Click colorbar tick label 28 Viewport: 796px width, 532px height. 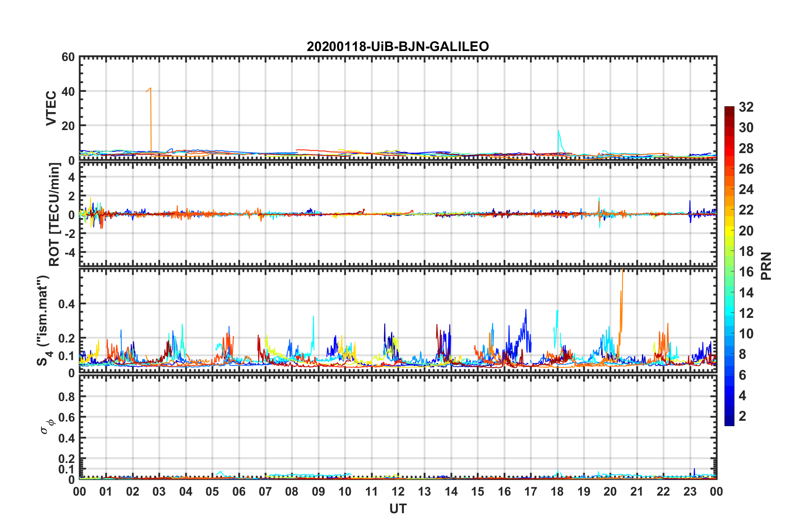click(746, 148)
